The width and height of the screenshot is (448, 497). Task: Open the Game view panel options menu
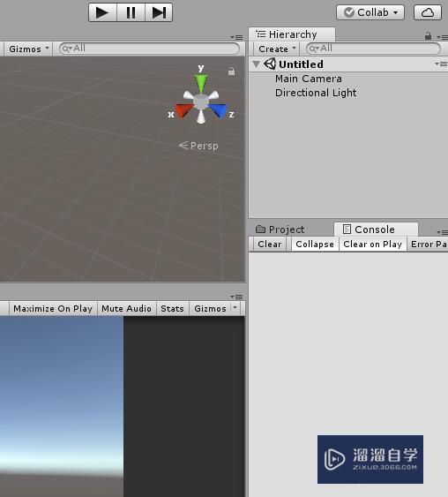[236, 297]
